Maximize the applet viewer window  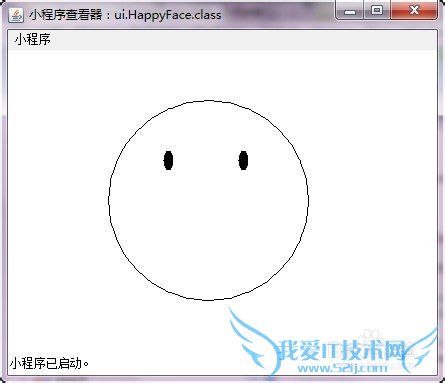click(377, 11)
